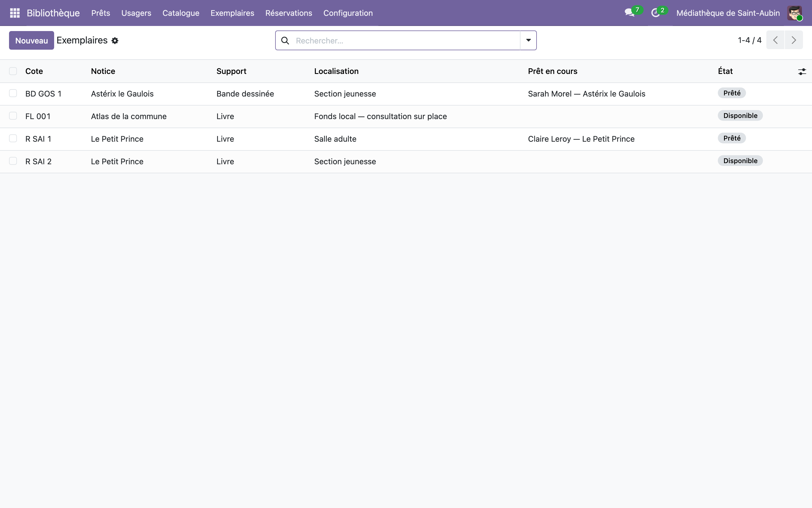Expand the search filter dropdown arrow
This screenshot has height=508, width=812.
pyautogui.click(x=528, y=40)
